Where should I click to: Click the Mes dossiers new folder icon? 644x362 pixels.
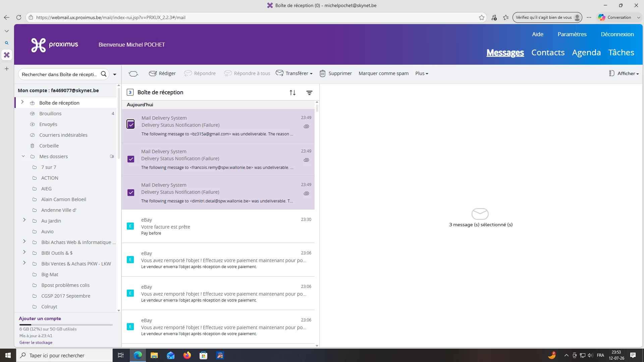pyautogui.click(x=112, y=156)
